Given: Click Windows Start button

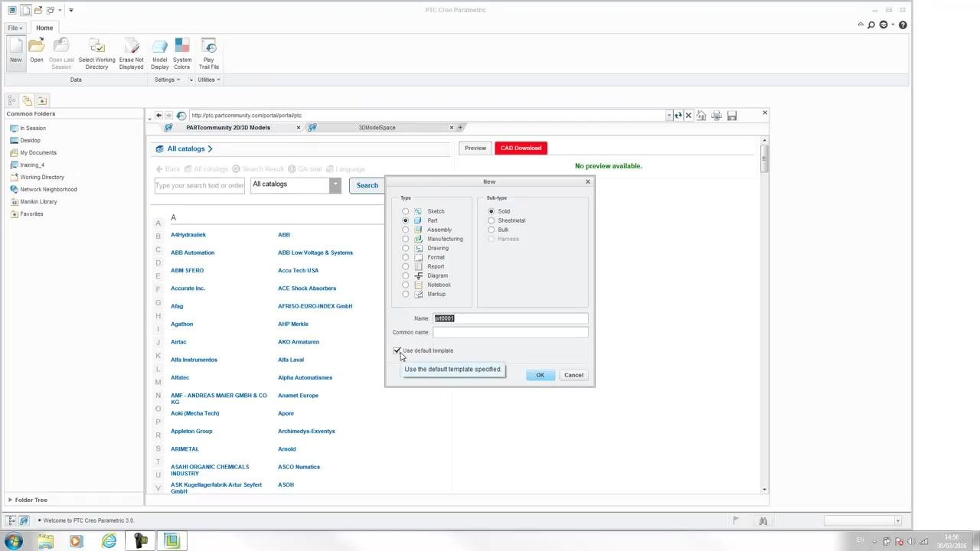Looking at the screenshot, I should pos(13,541).
